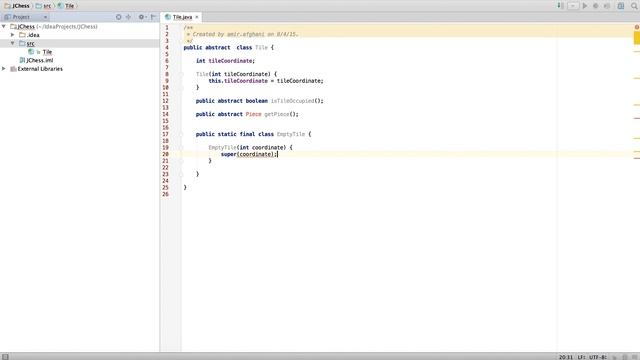Click the yellow warning stripe in error gutter

tap(636, 38)
